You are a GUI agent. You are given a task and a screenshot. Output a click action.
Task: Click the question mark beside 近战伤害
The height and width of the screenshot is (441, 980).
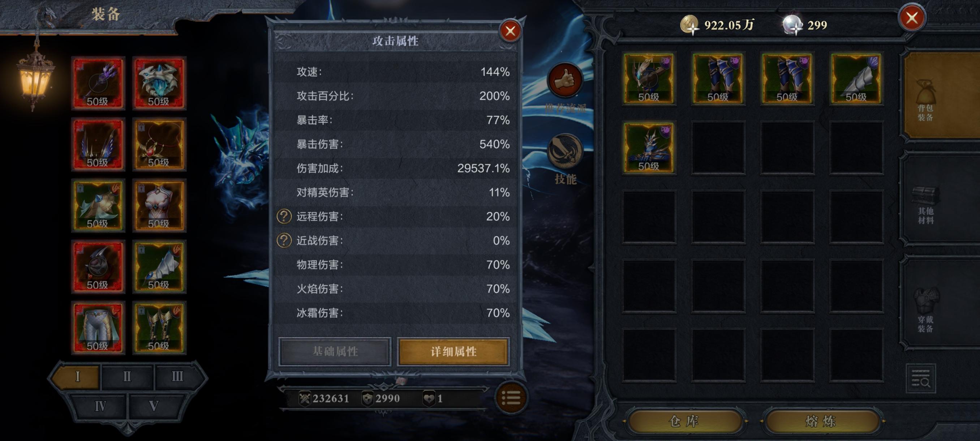(284, 240)
